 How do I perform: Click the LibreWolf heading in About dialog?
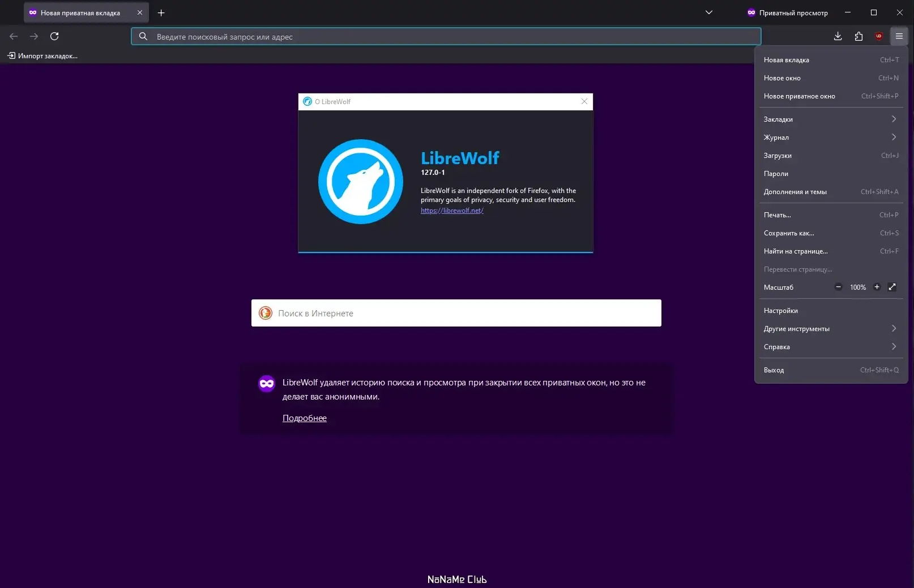click(460, 158)
